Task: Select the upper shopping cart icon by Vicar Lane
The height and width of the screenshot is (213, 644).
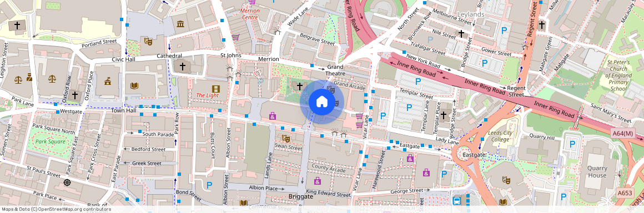Action: click(359, 116)
